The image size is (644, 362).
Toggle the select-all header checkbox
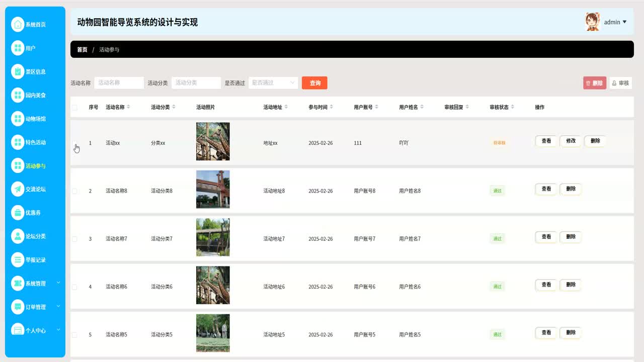74,108
